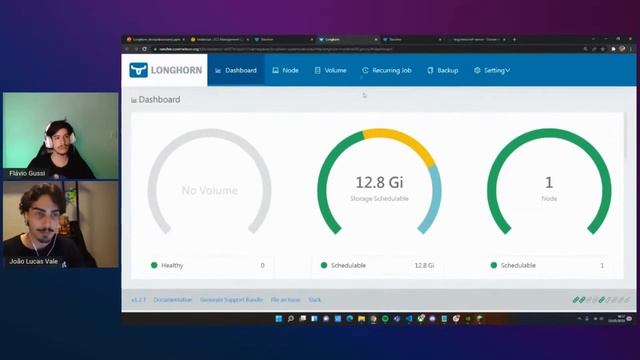
Task: Click the Setting gear icon
Action: tap(477, 70)
